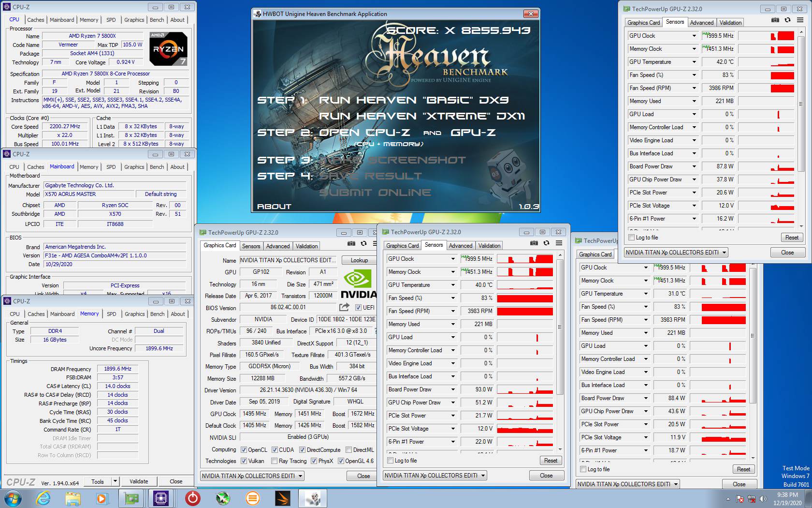Click the orange round menu icon in taskbar
The width and height of the screenshot is (812, 508).
click(252, 498)
